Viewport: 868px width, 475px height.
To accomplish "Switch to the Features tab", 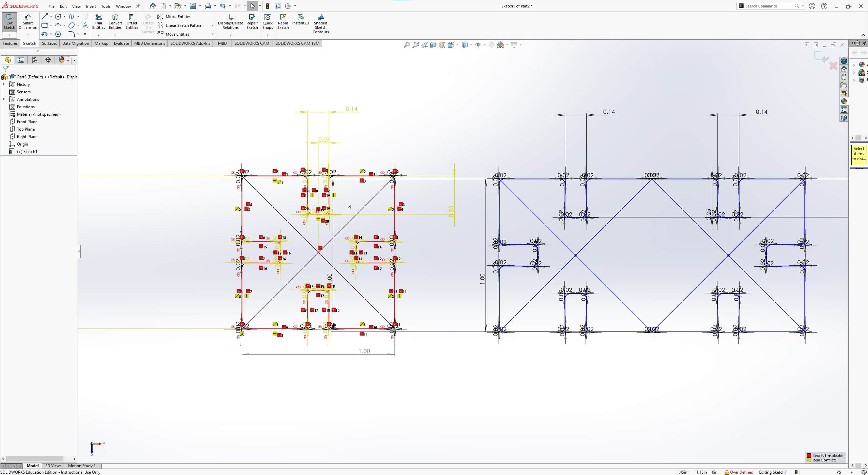I will click(x=10, y=43).
